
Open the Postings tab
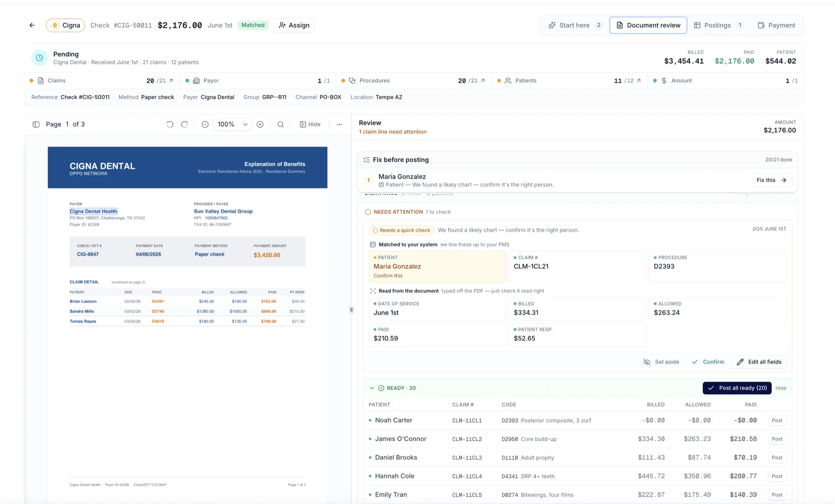[718, 25]
